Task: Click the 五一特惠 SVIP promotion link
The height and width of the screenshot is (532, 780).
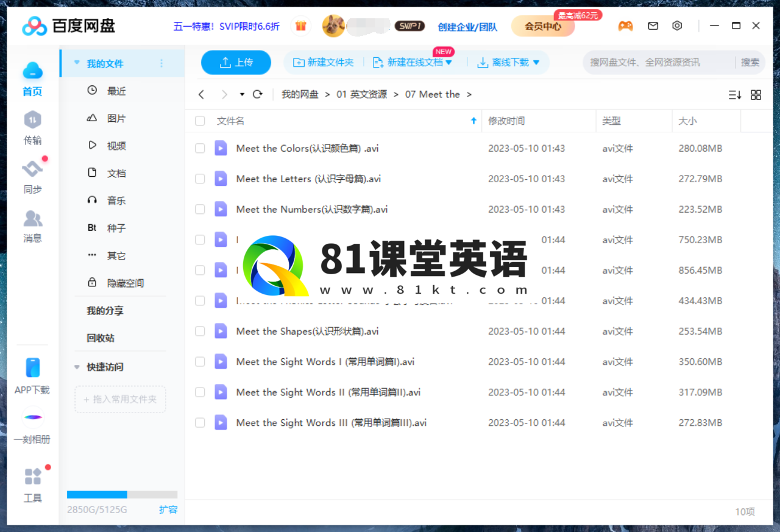Action: [226, 26]
